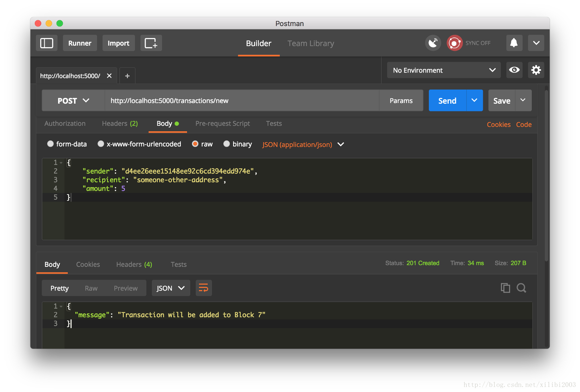The height and width of the screenshot is (392, 580).
Task: Click the Size 207 B value
Action: tap(518, 263)
